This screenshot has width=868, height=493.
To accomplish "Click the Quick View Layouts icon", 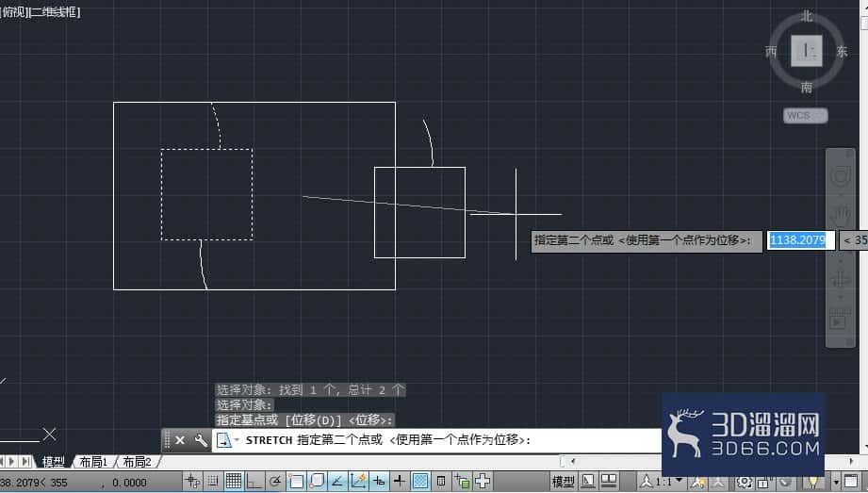I will point(588,482).
